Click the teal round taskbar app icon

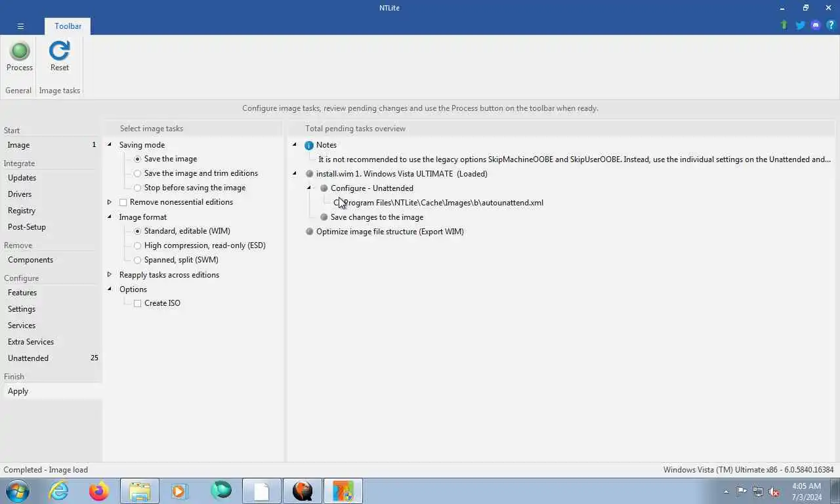(221, 491)
